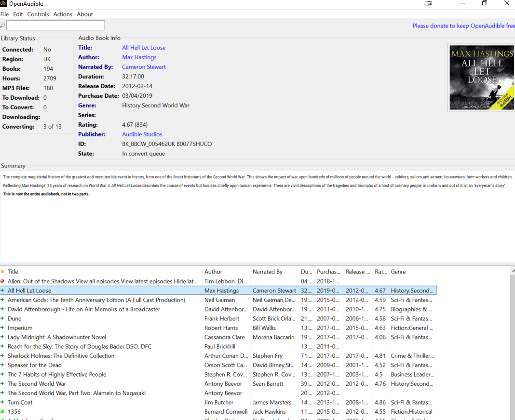The image size is (515, 420).
Task: Click the keyboard icon near the window controls
Action: point(428,3)
